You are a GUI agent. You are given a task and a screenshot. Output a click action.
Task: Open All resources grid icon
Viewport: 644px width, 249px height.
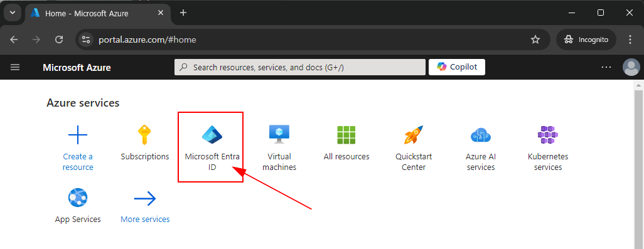click(x=346, y=135)
